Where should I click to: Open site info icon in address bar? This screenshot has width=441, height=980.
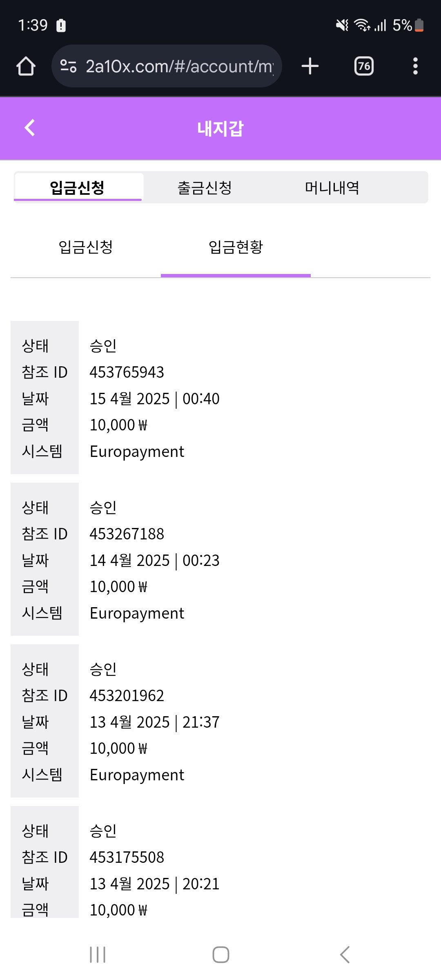tap(68, 66)
